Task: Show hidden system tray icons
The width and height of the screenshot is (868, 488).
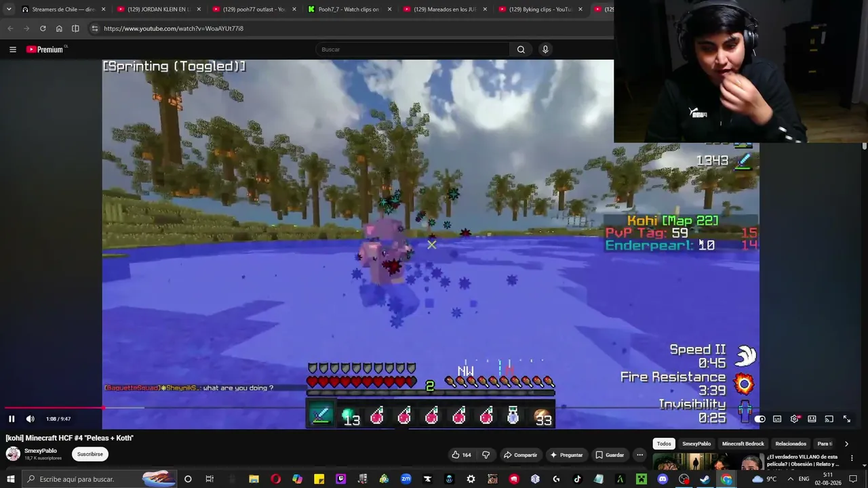Action: pos(790,479)
